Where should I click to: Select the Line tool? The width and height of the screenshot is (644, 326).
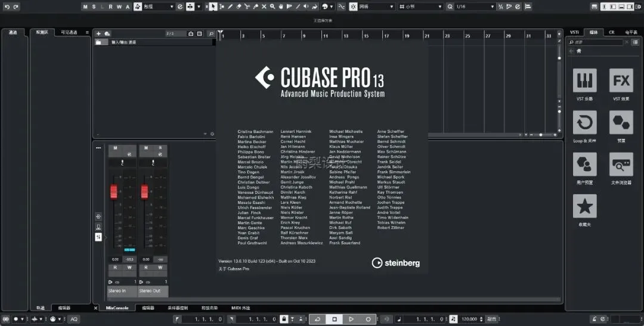(x=298, y=7)
